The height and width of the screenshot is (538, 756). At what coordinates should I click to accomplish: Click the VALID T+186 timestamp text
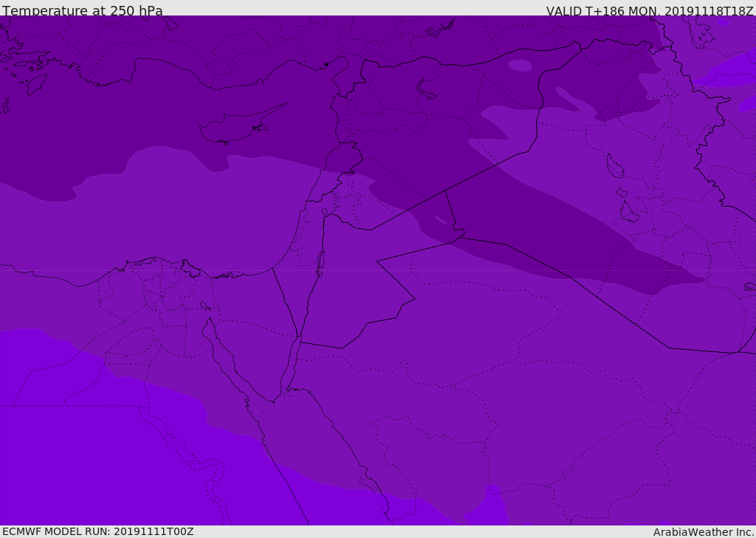[649, 10]
